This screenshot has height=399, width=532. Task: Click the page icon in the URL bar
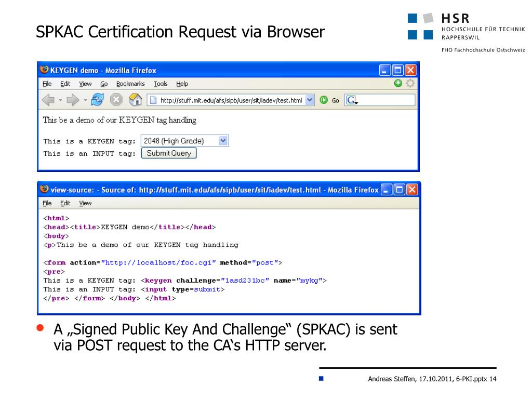[153, 100]
